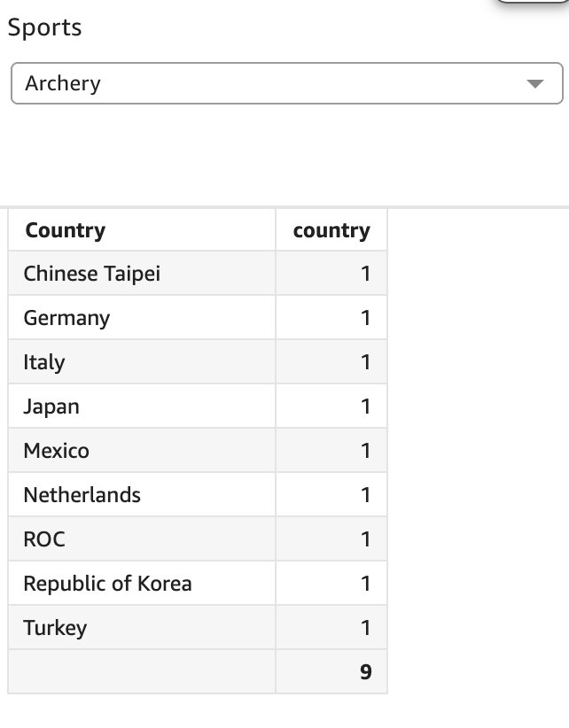Click the Turkey country cell
Viewport: 569px width, 728px height.
click(x=55, y=628)
